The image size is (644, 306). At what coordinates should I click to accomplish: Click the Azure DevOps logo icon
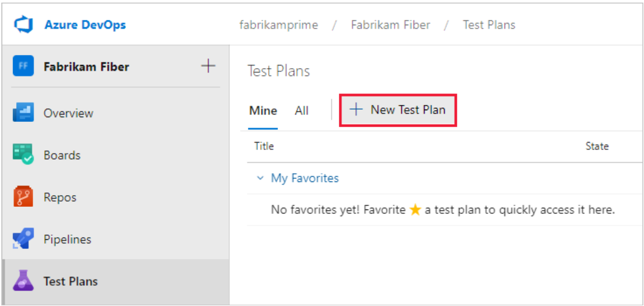pyautogui.click(x=23, y=25)
